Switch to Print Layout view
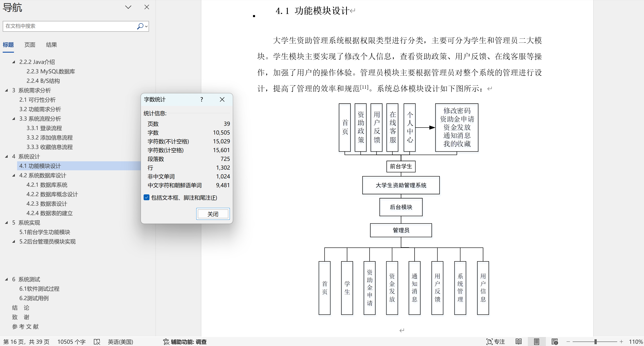 pos(536,342)
